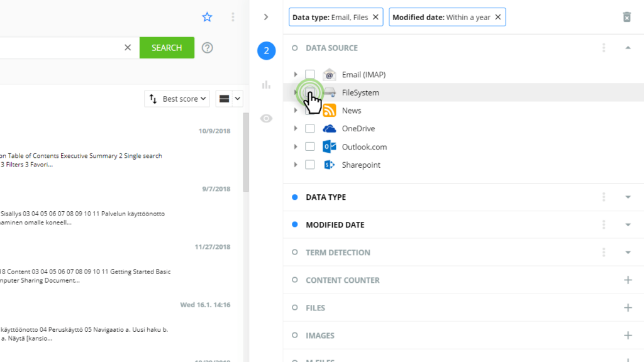The width and height of the screenshot is (644, 362).
Task: Select the Email (IMAP) label
Action: pos(364,75)
